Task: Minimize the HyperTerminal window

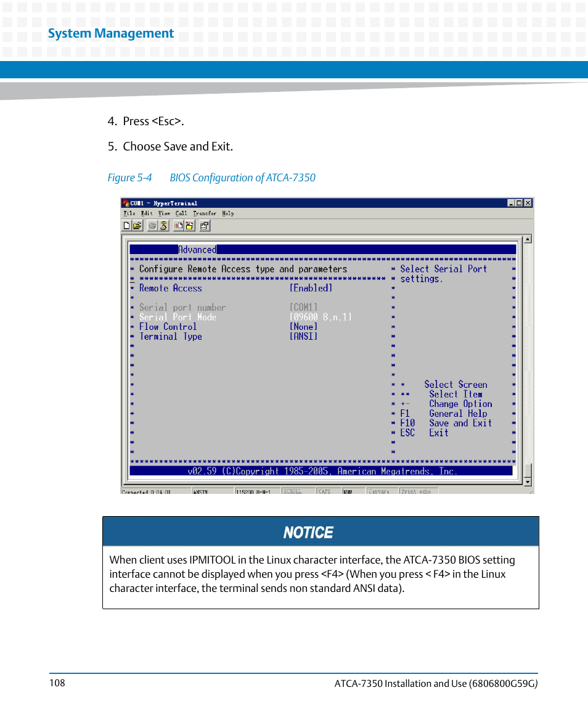Action: click(x=511, y=203)
